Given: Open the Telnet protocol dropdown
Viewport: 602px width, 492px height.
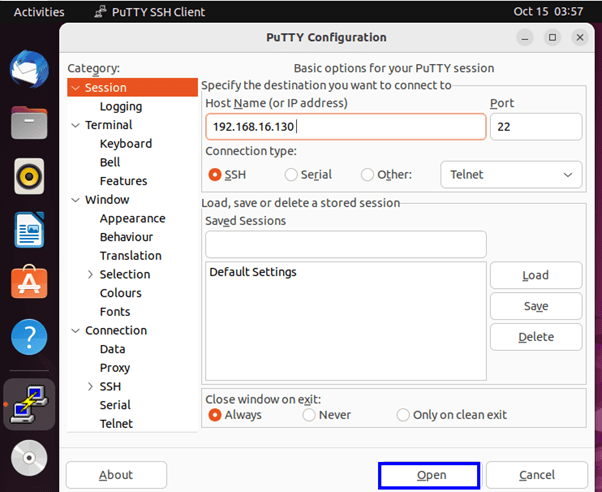Looking at the screenshot, I should tap(511, 175).
